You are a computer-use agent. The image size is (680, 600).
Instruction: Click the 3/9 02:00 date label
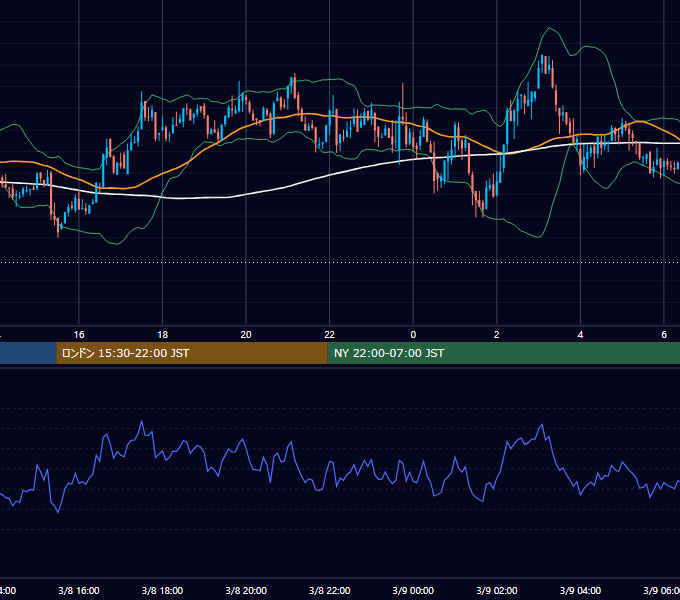(x=497, y=590)
